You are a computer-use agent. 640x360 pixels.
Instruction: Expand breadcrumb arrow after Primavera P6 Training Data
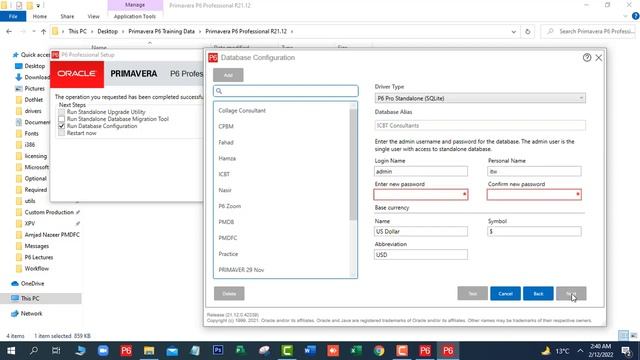200,31
